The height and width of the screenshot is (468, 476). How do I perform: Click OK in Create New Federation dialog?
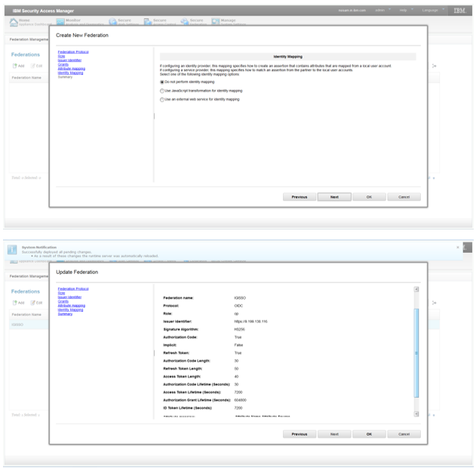tap(369, 197)
